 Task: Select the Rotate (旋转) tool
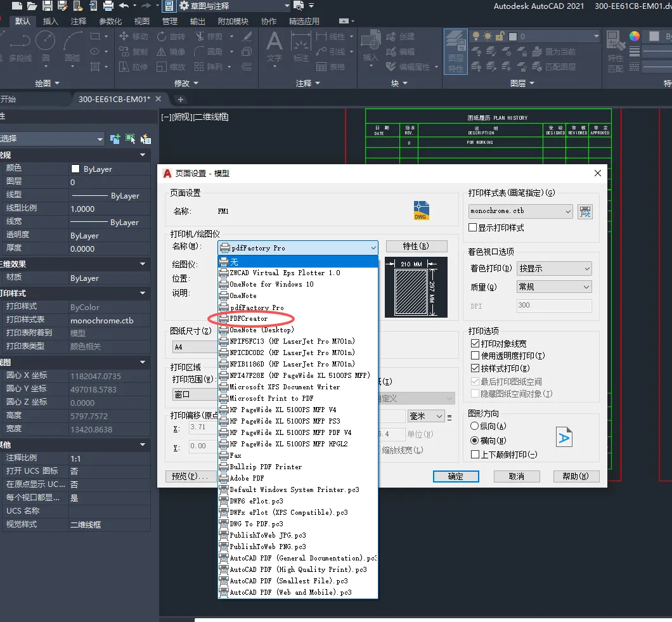(171, 36)
